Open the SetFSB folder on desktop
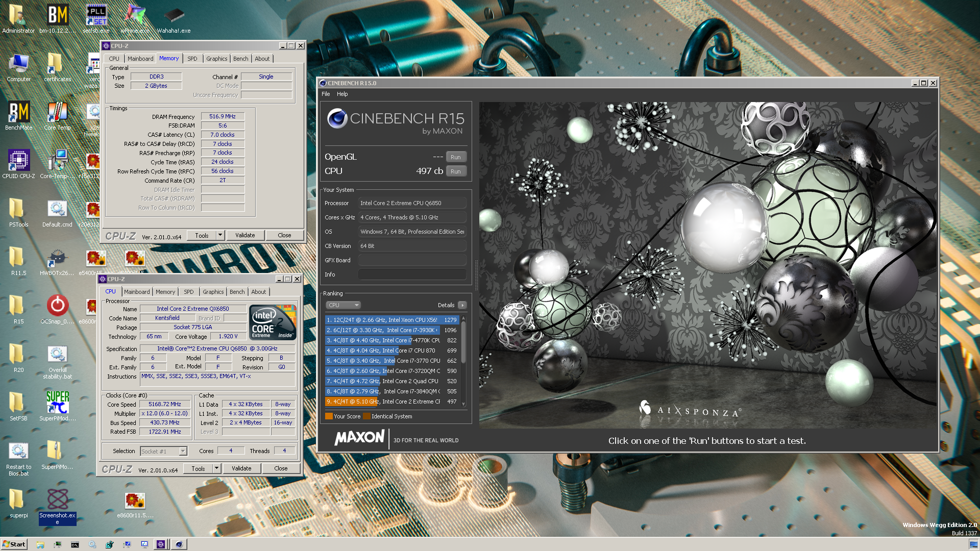Image resolution: width=980 pixels, height=551 pixels. [x=18, y=407]
